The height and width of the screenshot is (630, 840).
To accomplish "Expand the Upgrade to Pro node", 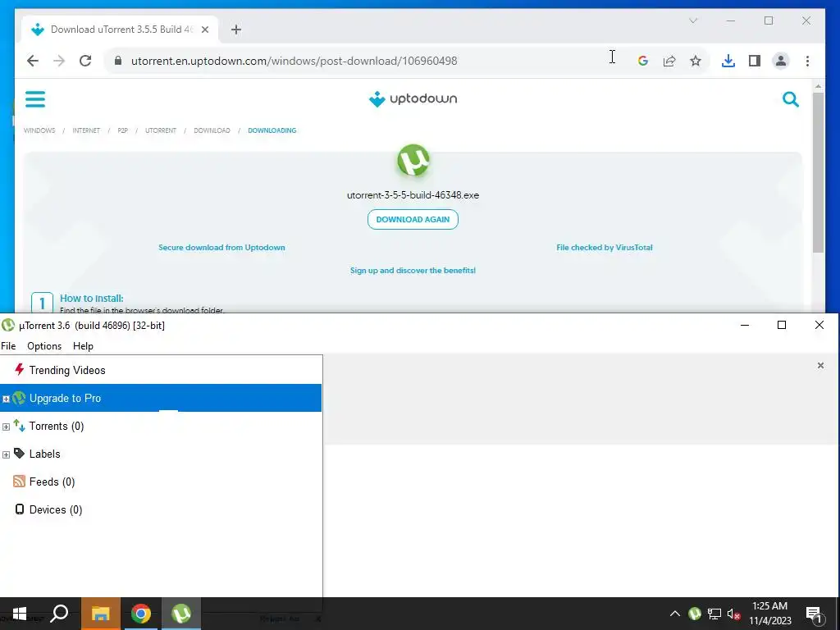I will coord(6,399).
